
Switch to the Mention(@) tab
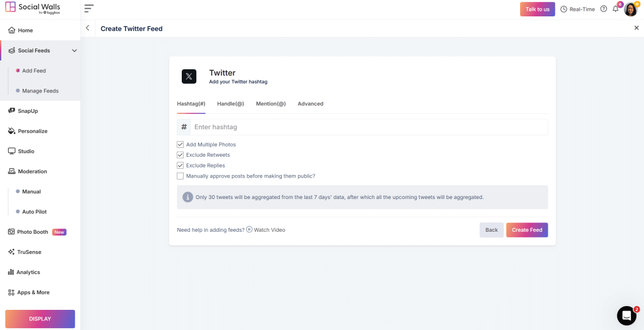click(x=270, y=104)
